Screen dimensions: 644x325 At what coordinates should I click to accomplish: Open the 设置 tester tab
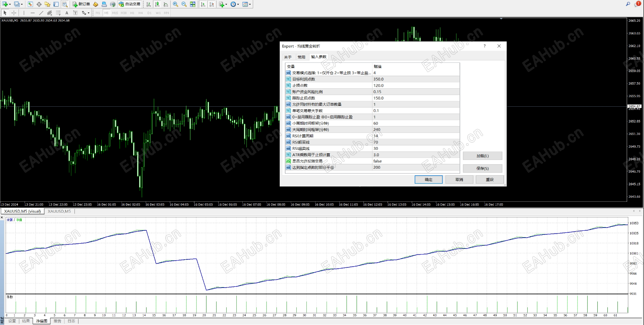click(x=12, y=321)
